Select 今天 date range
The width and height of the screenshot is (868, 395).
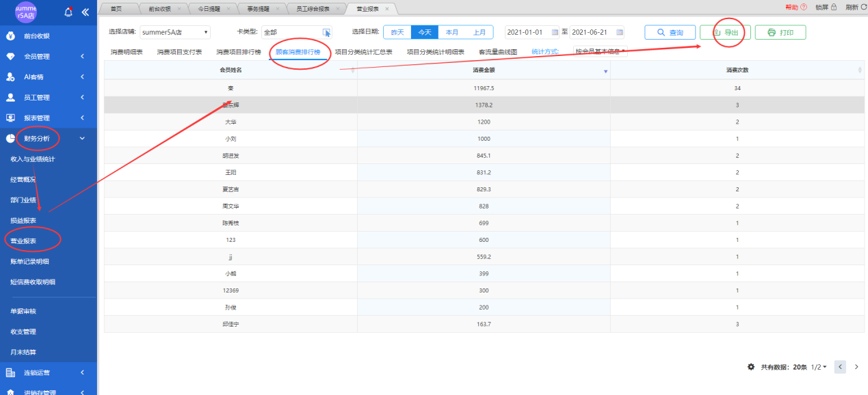click(425, 32)
